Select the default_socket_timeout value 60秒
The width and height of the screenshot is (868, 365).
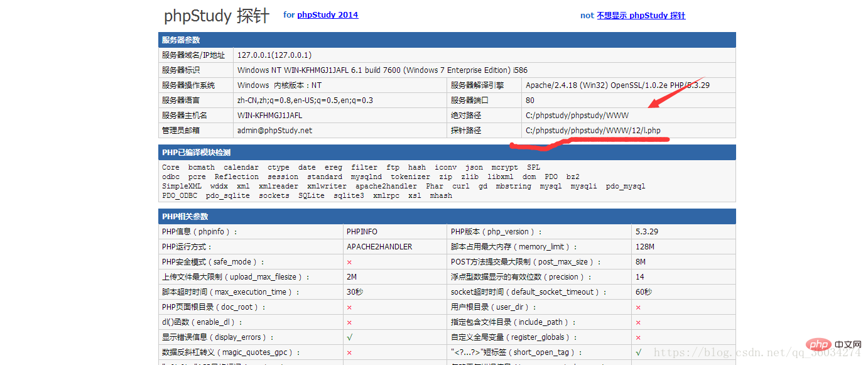(x=644, y=292)
